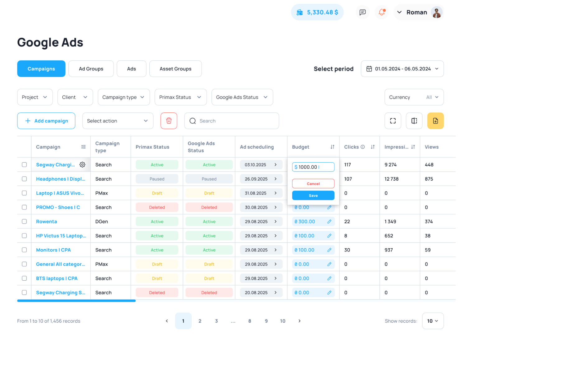Click the fullscreen expand icon above the table
This screenshot has height=373, width=588.
[x=393, y=121]
